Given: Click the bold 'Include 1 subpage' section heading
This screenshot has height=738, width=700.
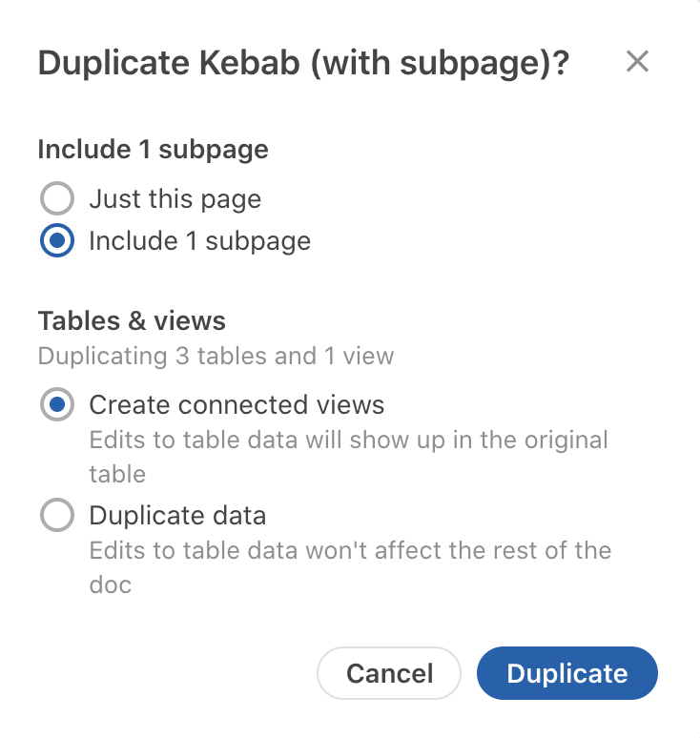Looking at the screenshot, I should tap(153, 150).
